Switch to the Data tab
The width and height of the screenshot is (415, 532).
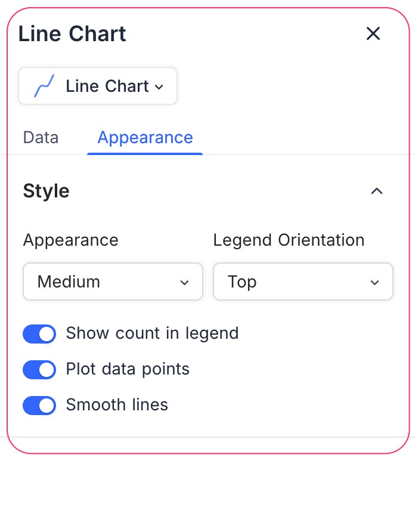point(40,137)
